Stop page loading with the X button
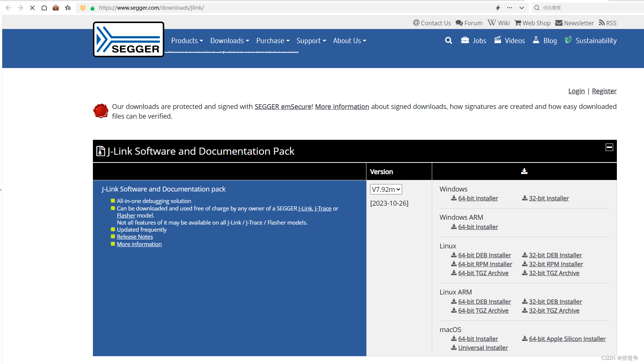 coord(32,8)
